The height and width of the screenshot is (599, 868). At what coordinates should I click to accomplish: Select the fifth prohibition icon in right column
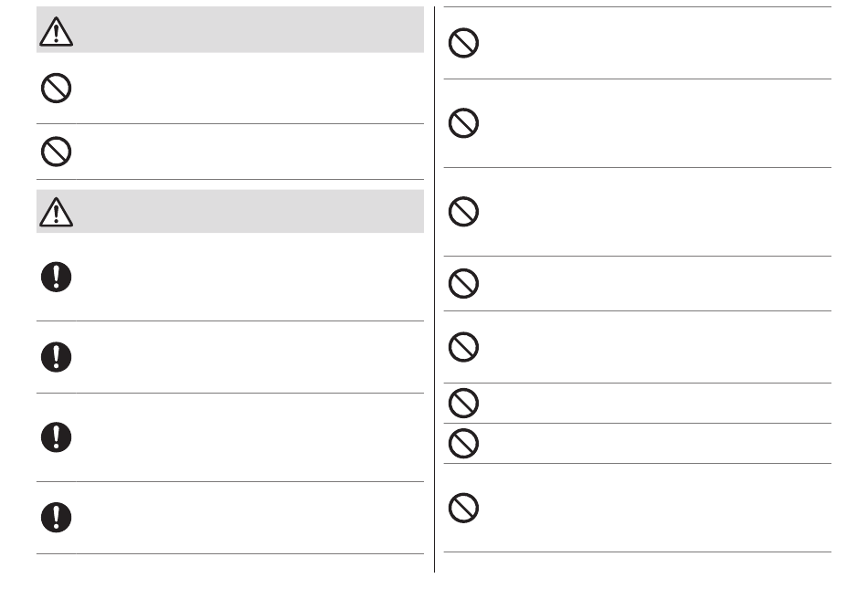(464, 347)
